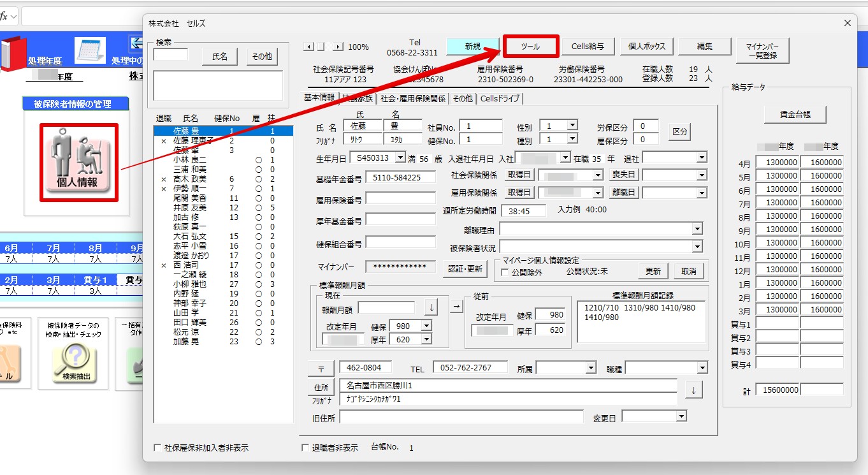Open the 個人情報 icon button

pos(79,163)
